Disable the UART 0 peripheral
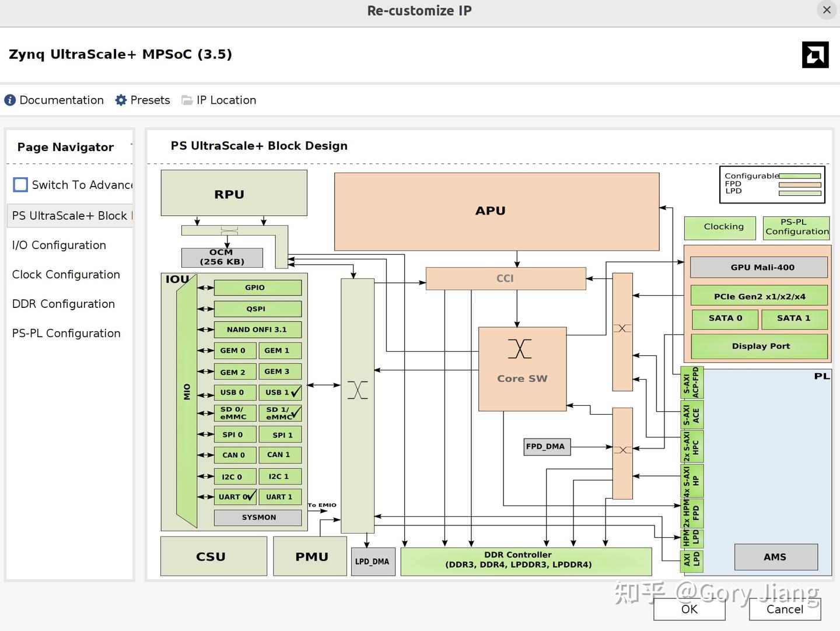 pos(236,496)
